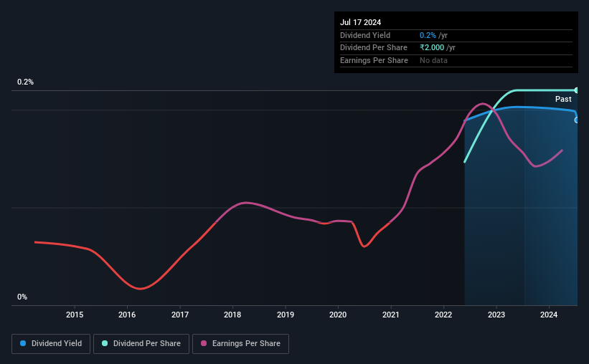
Task: Click the Jul 17 2024 tooltip date
Action: (360, 22)
